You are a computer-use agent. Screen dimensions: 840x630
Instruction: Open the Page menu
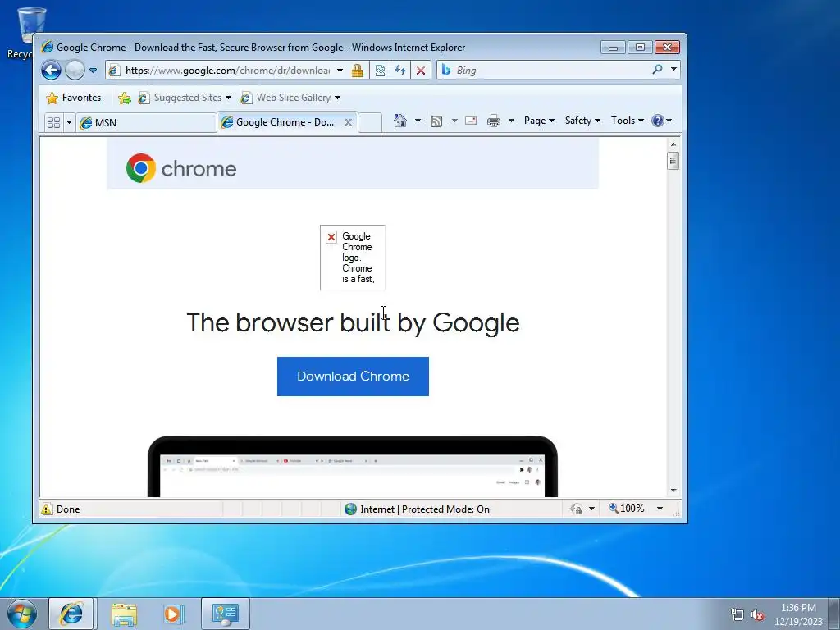[x=539, y=121]
